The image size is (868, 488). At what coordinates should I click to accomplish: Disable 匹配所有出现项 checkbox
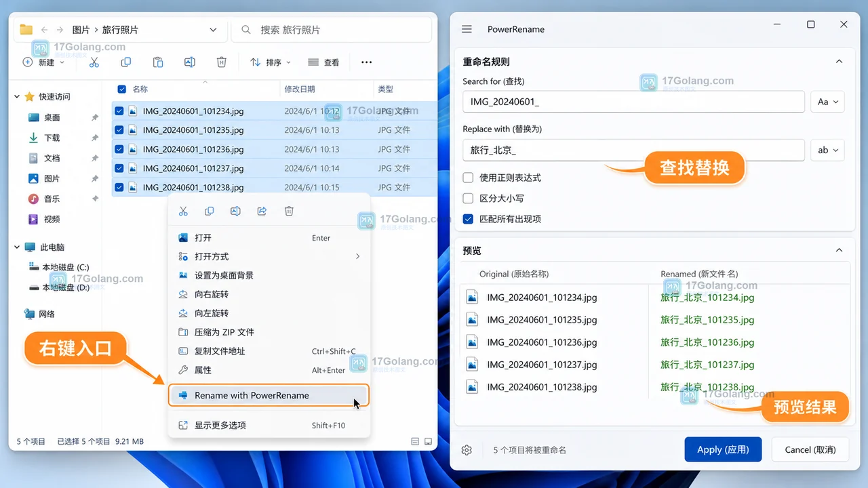[x=468, y=219]
